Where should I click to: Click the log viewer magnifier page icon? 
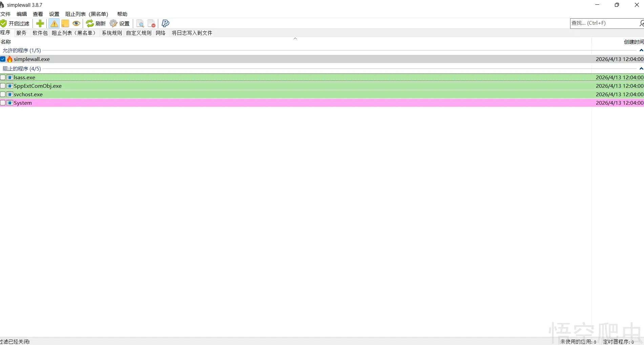tap(140, 23)
